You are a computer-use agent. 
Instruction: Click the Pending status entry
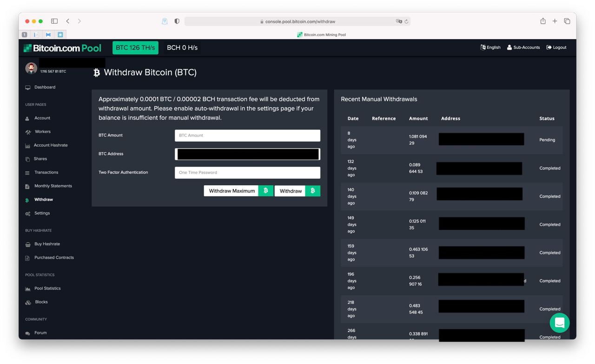[547, 140]
